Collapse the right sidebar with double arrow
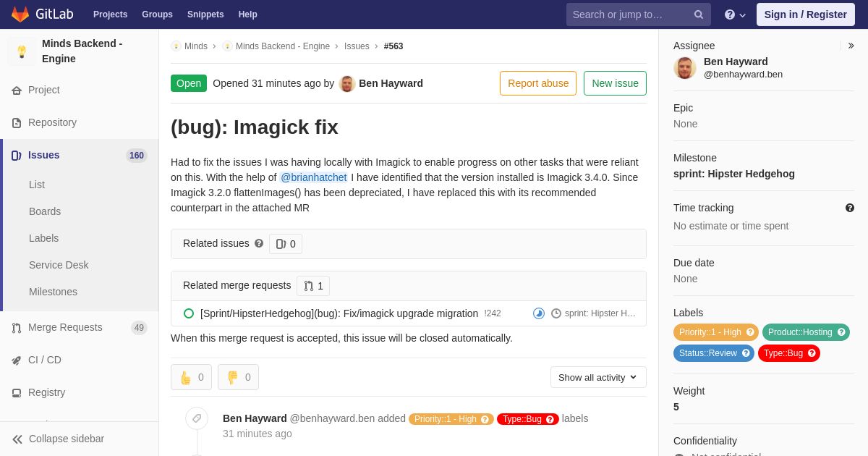The height and width of the screenshot is (456, 868). pyautogui.click(x=851, y=46)
